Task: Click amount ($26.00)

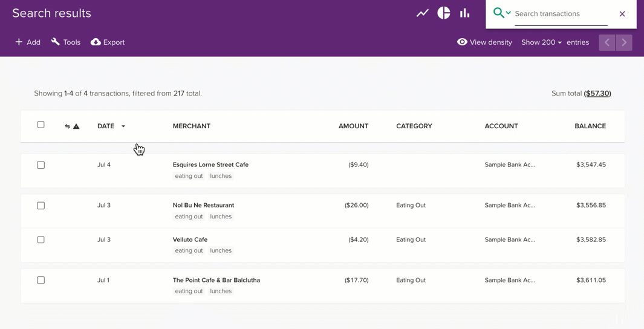Action: (357, 206)
